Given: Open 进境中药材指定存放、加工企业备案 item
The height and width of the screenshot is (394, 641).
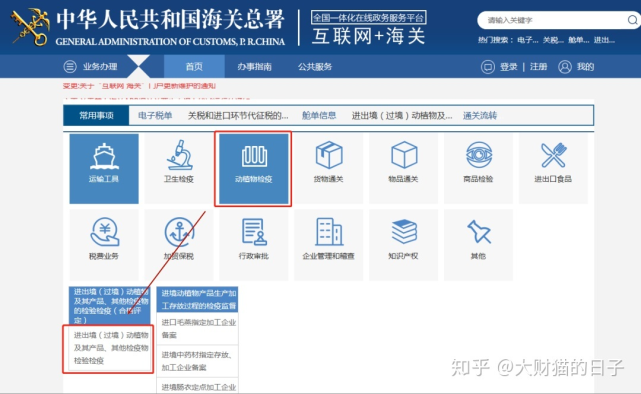Looking at the screenshot, I should 197,361.
